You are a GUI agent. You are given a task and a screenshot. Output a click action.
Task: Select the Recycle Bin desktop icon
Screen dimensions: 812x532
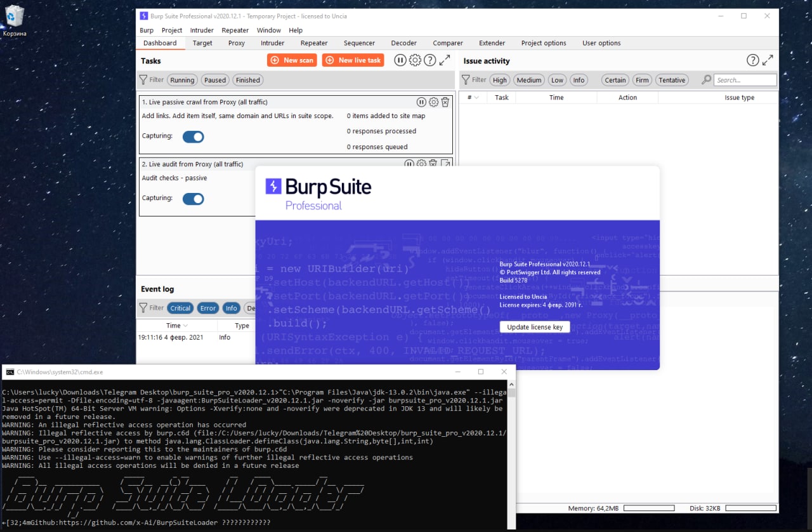click(x=14, y=20)
